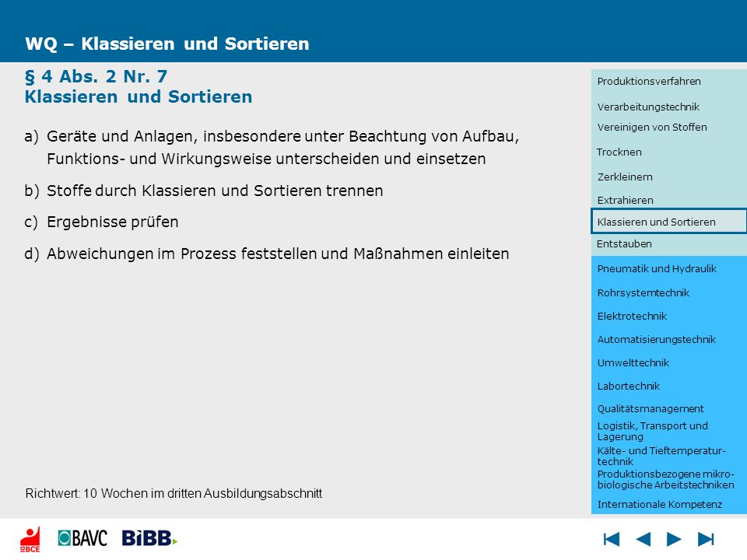
Task: Advance to the next slide arrow
Action: (674, 539)
